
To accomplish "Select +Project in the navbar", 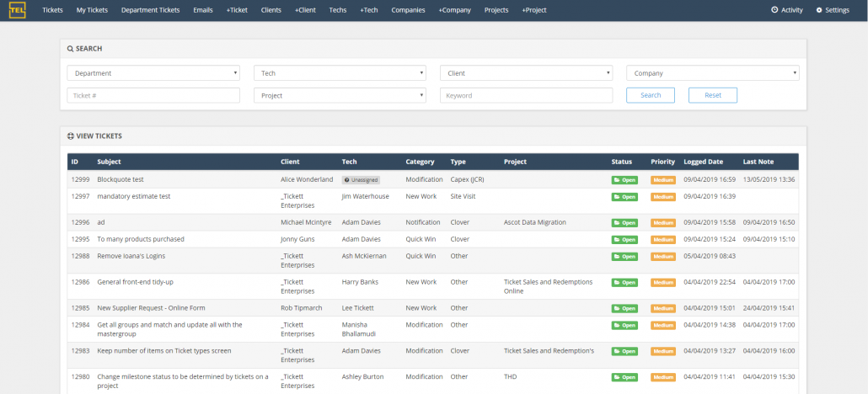I will (x=534, y=10).
